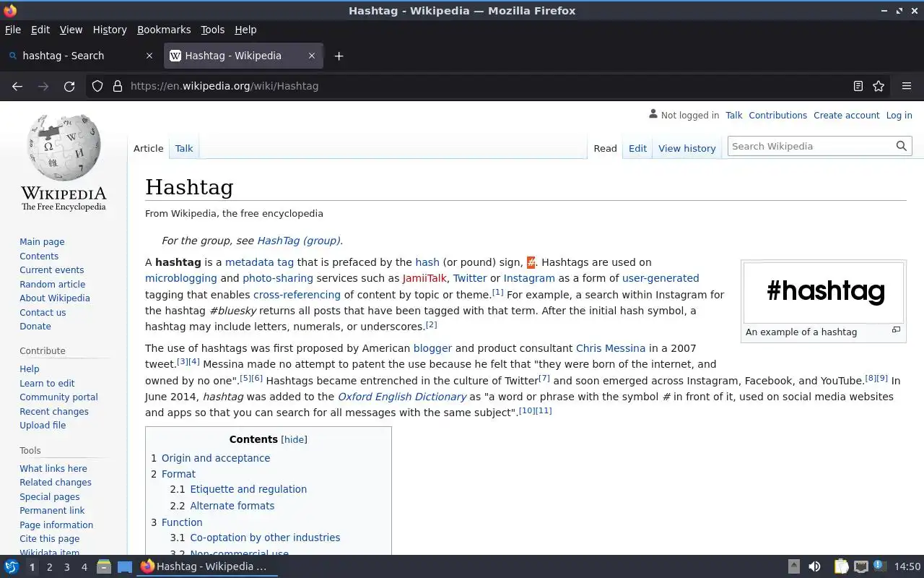Click the clock showing 14:50
The height and width of the screenshot is (578, 924).
907,567
